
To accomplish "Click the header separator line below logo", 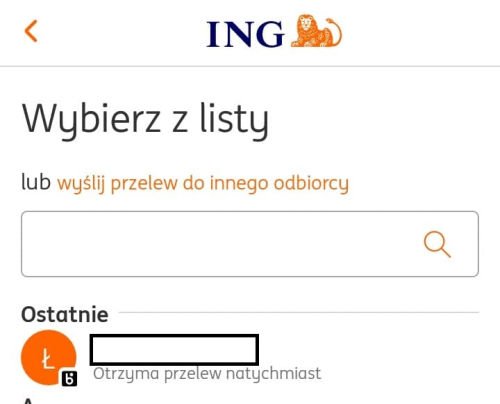I will point(250,66).
